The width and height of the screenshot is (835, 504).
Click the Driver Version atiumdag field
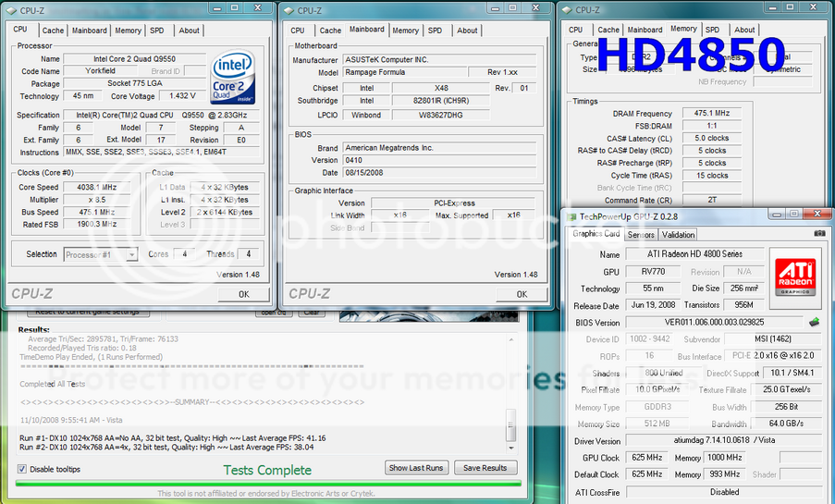click(x=724, y=440)
